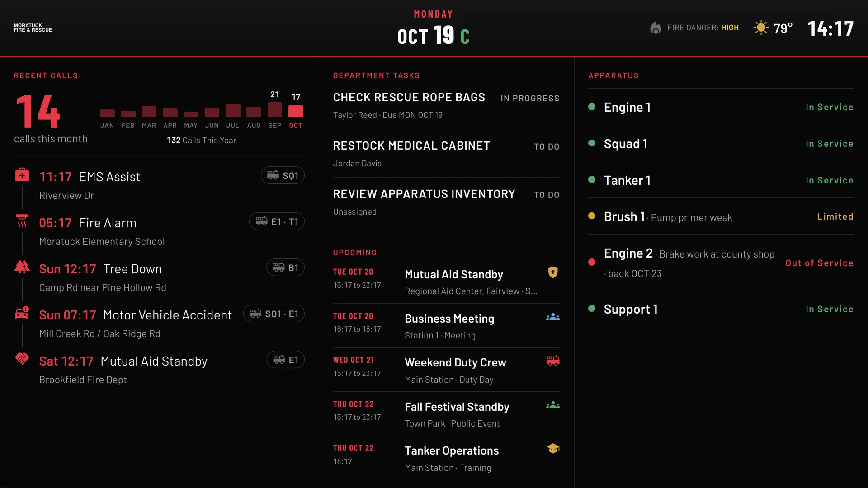Click the fire truck icon beside Weekend Duty Crew
Screen dimensions: 868x488
[x=553, y=361]
